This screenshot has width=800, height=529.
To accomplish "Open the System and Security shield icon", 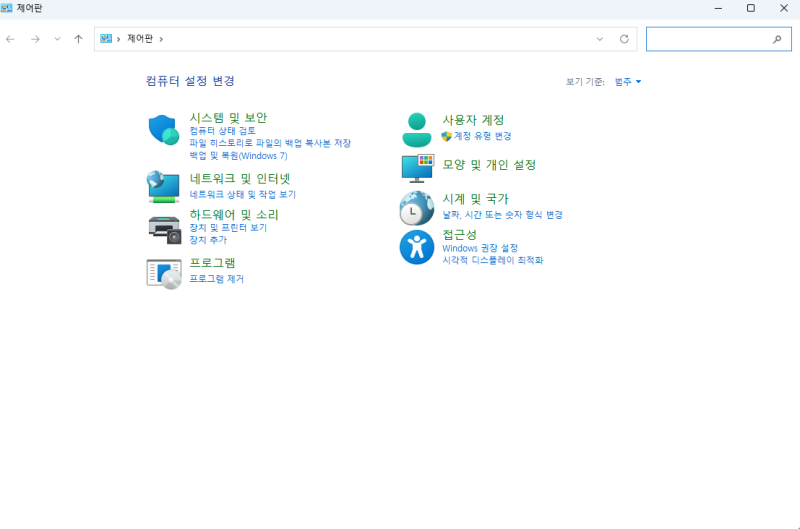I will tap(164, 130).
